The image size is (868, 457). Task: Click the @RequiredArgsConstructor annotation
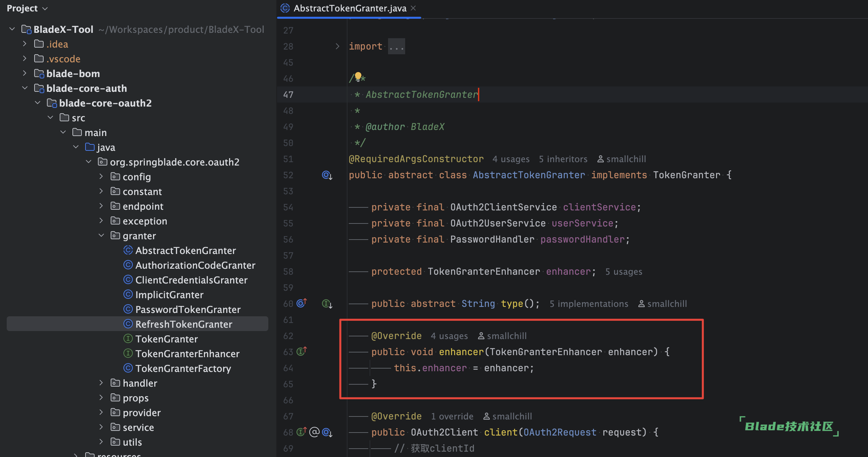(x=416, y=159)
